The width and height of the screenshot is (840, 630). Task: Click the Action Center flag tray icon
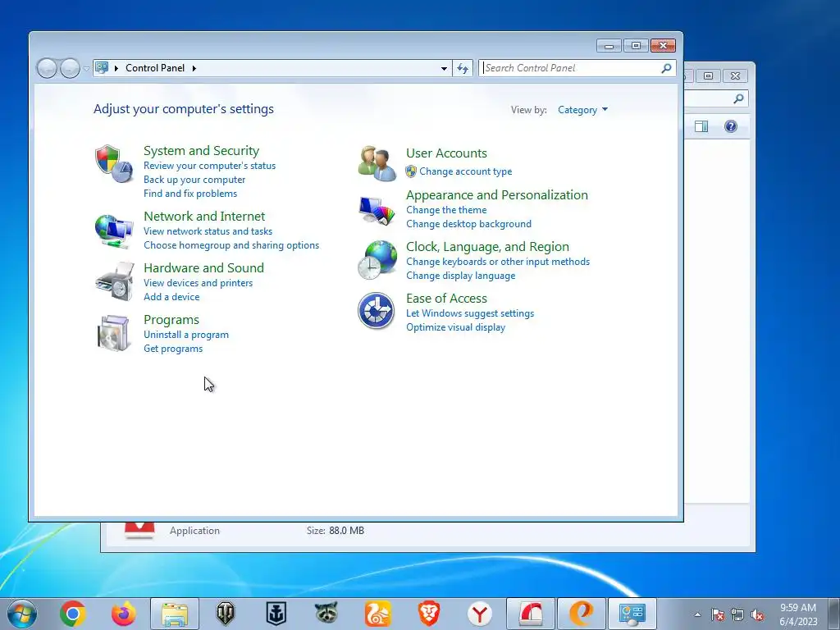click(x=718, y=615)
